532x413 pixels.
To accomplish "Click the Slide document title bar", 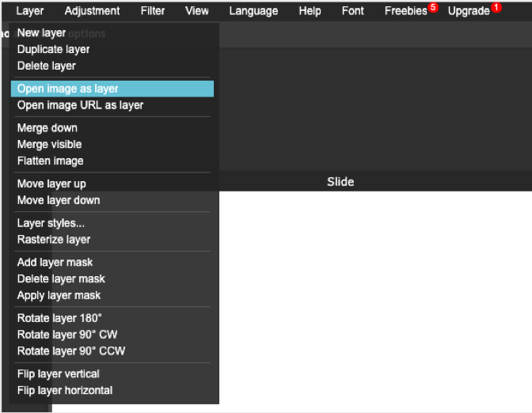I will 340,182.
